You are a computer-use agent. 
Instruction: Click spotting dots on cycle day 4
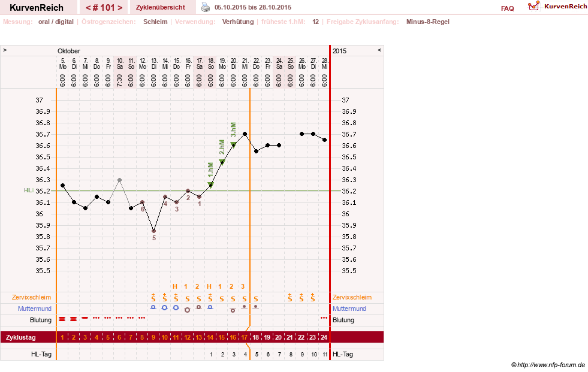click(x=97, y=317)
